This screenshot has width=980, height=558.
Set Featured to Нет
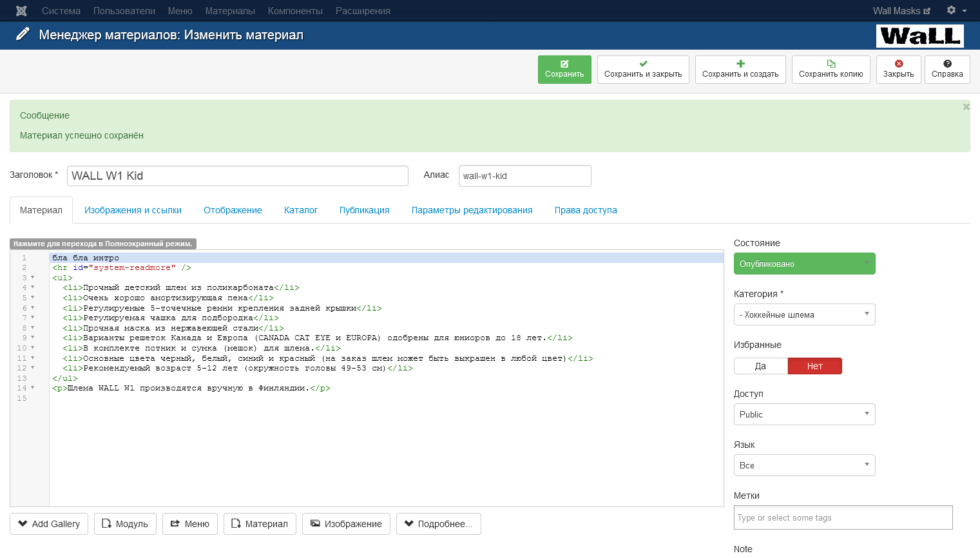[814, 366]
